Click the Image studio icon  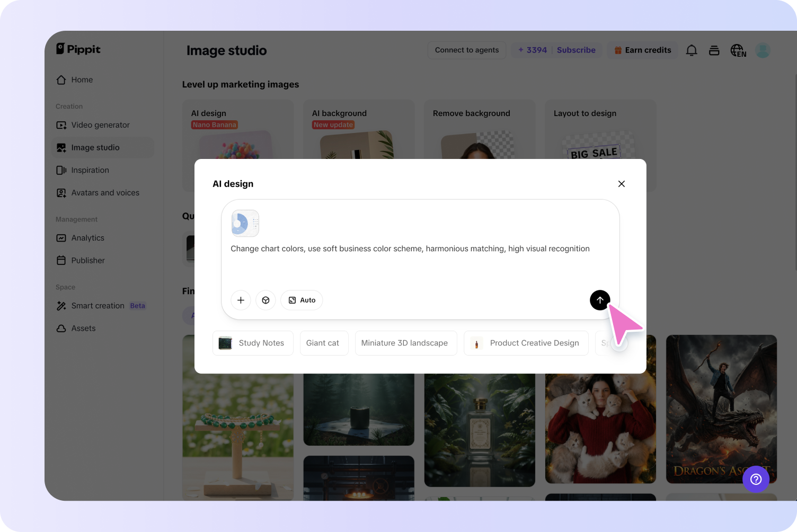(x=61, y=148)
